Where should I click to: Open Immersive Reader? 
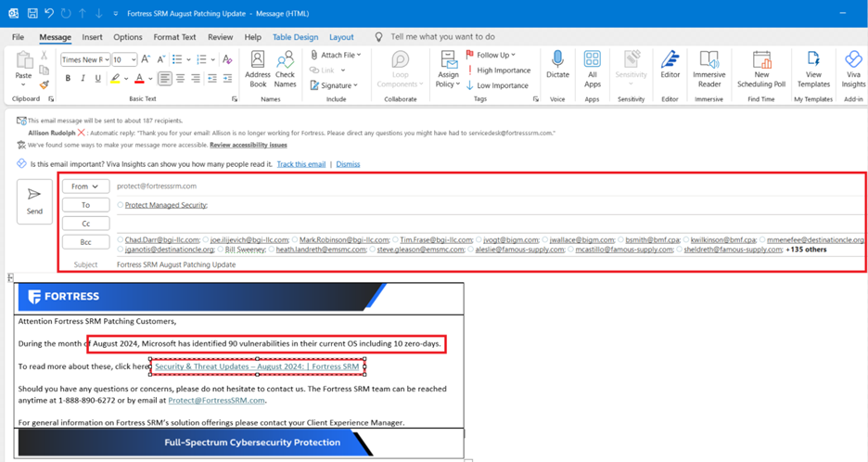pyautogui.click(x=710, y=65)
